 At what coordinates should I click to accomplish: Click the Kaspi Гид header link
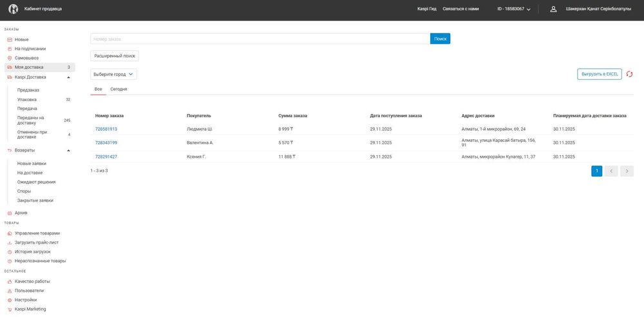coord(427,8)
